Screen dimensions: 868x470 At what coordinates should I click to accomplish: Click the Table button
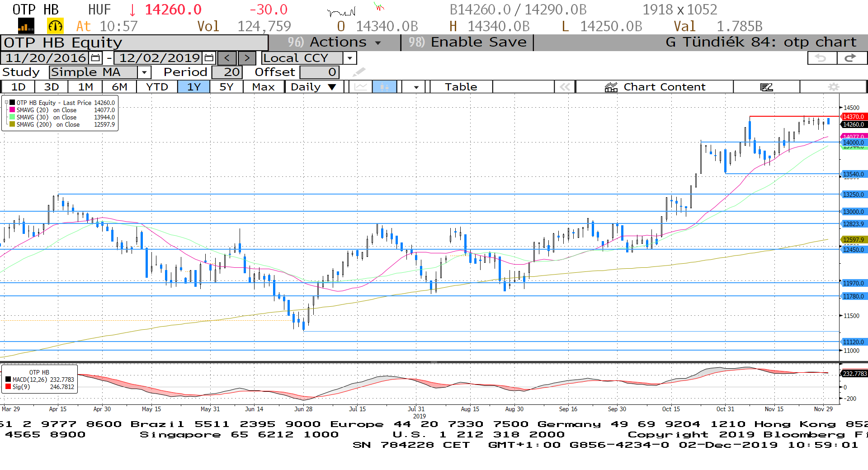461,87
